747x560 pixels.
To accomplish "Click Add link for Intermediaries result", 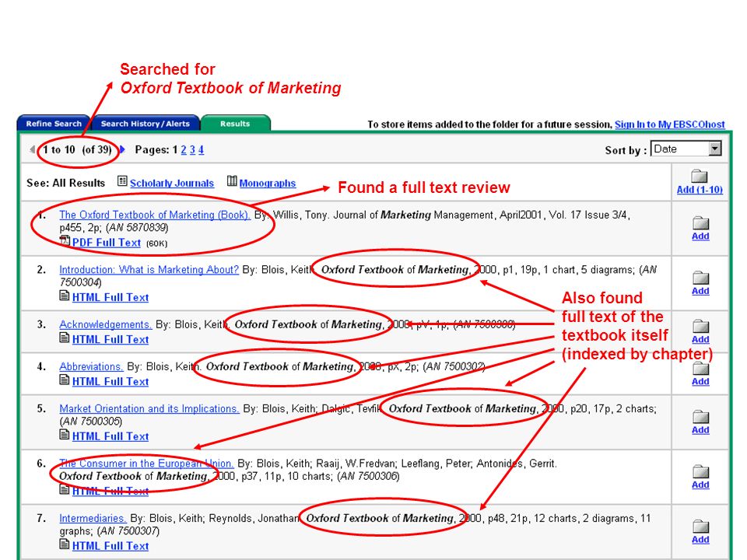I will coord(701,540).
